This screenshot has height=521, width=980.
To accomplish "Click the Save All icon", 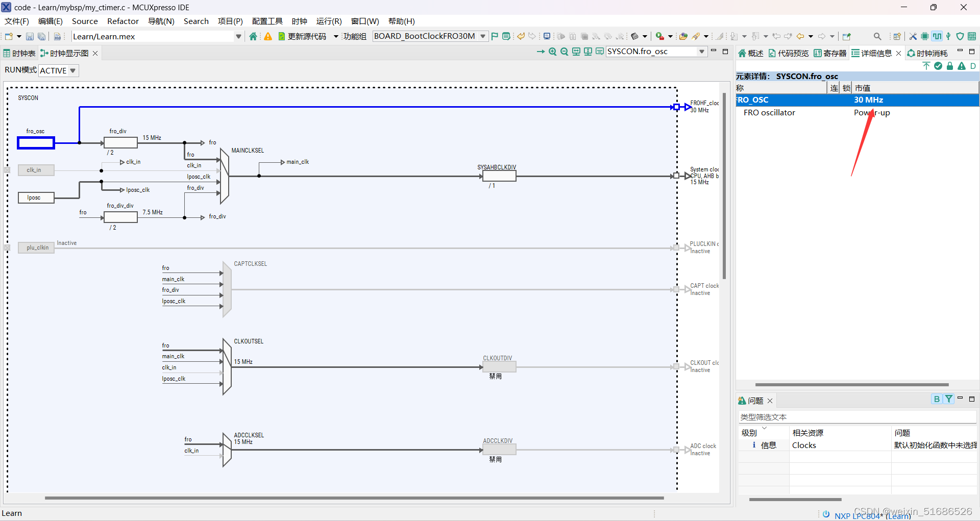I will (42, 36).
